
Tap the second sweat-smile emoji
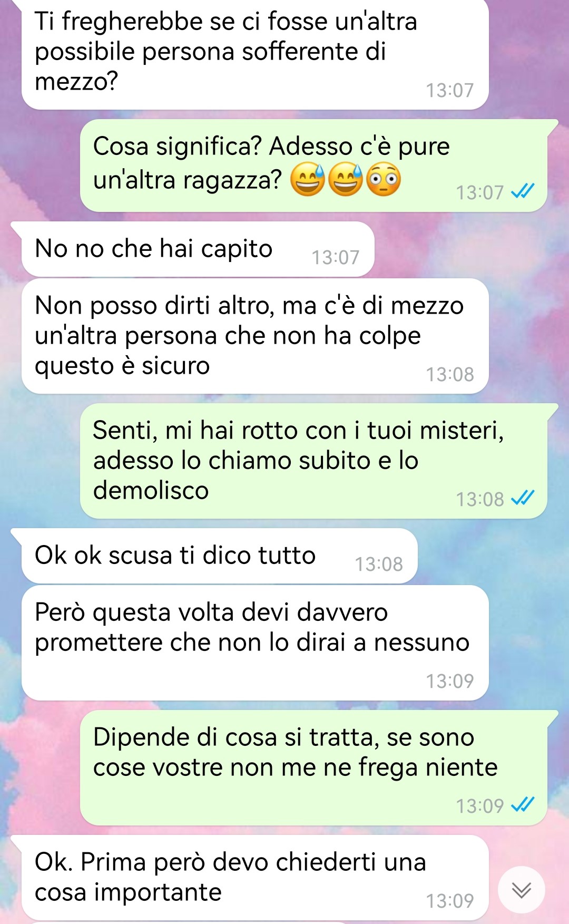click(x=346, y=180)
